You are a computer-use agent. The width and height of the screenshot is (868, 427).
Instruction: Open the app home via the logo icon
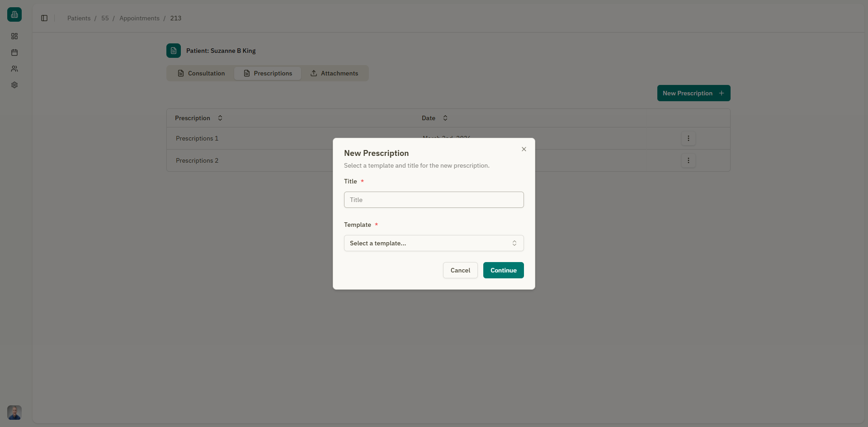tap(14, 14)
